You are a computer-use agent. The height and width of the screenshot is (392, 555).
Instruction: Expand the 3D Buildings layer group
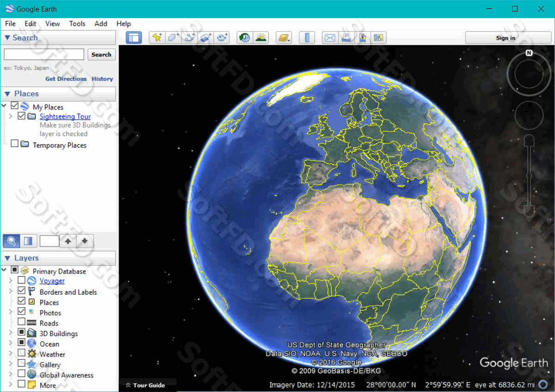11,333
